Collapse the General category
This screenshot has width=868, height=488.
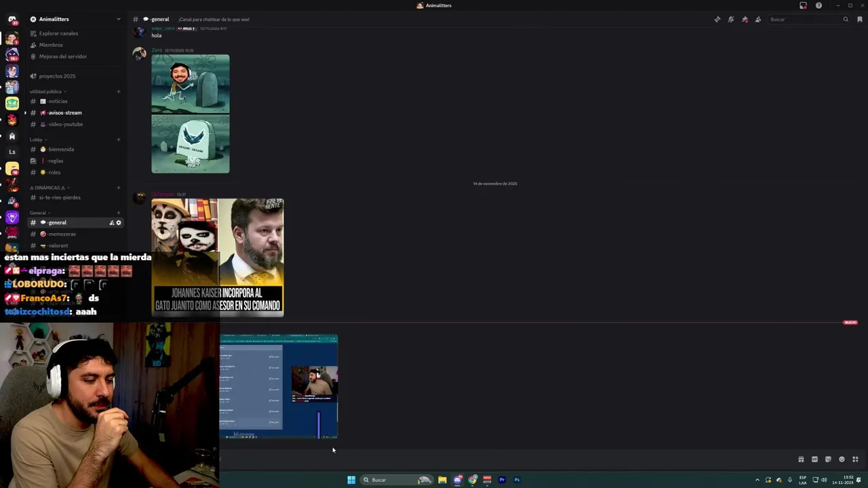(x=39, y=213)
